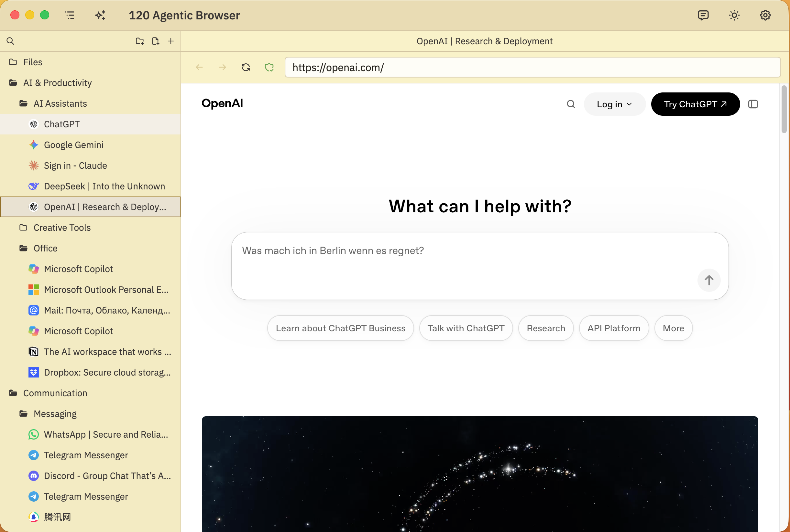This screenshot has width=790, height=532.
Task: Go back with the left arrow
Action: coord(199,68)
